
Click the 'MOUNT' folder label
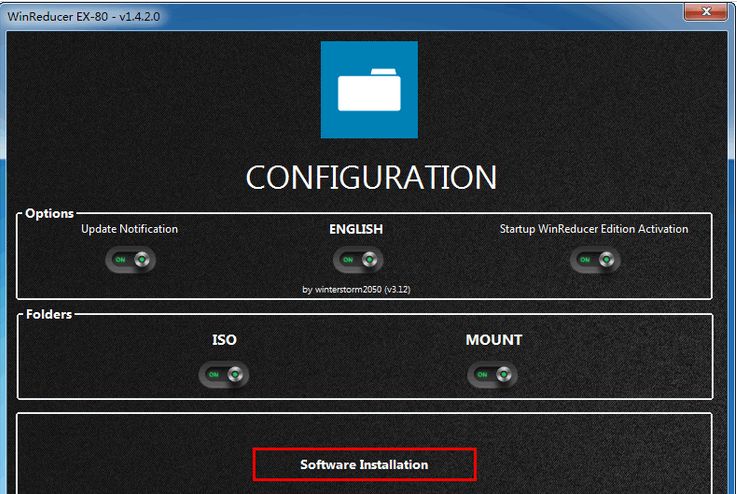494,340
